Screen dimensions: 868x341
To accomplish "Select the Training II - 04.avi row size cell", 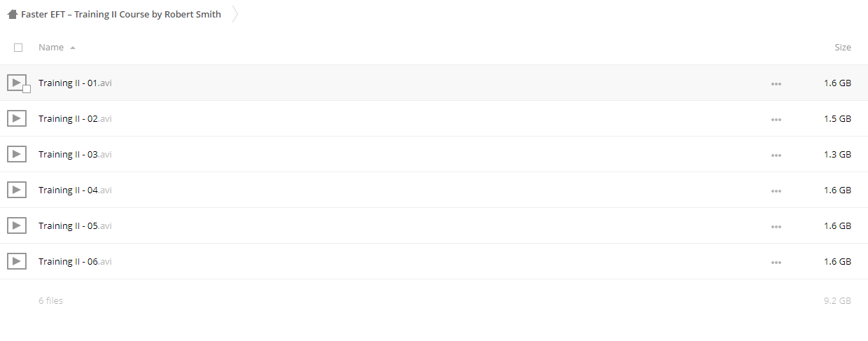I will click(x=837, y=190).
